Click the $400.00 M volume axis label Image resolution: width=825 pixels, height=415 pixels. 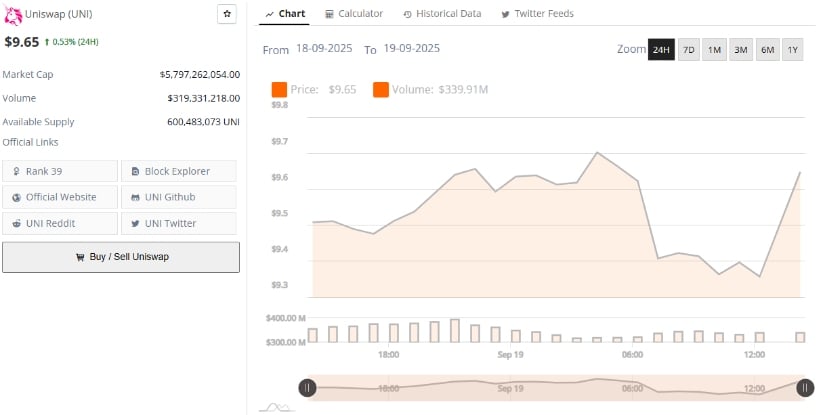[x=286, y=318]
